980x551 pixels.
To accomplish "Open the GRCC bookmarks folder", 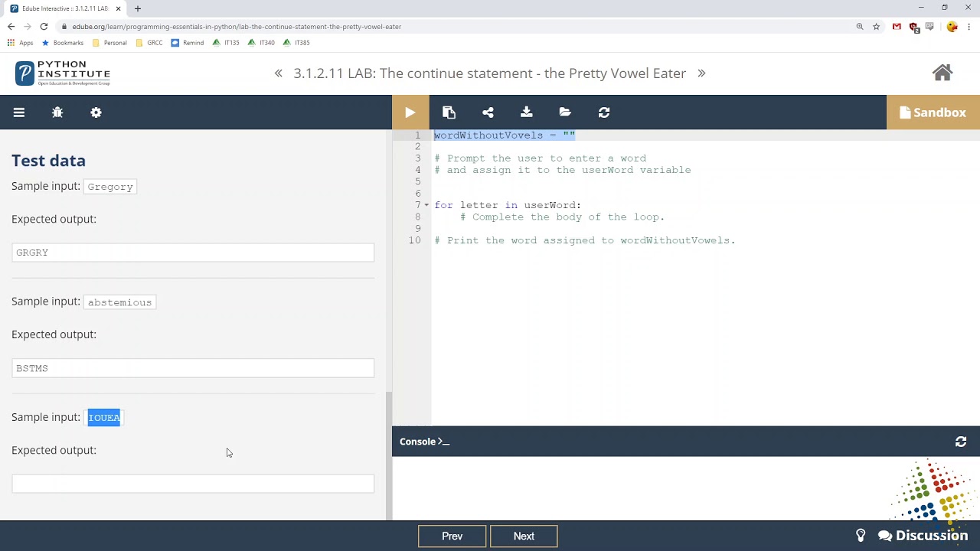I will [149, 43].
